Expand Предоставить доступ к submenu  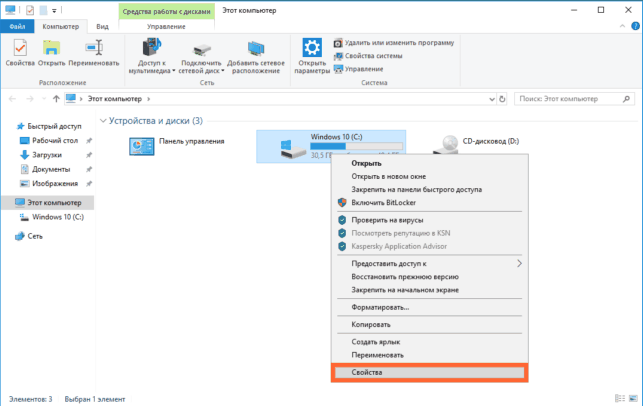[x=429, y=264]
